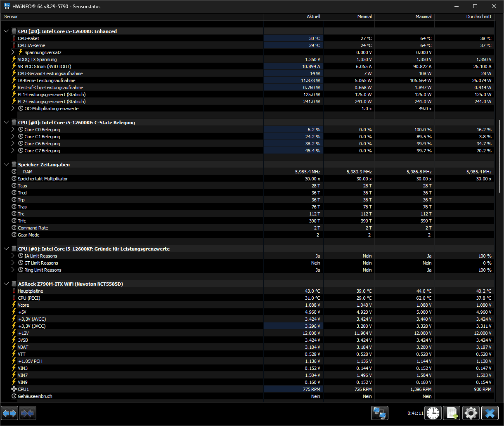Close sensor window with blue X button
Viewport: 504px width, 426px height.
[490, 413]
